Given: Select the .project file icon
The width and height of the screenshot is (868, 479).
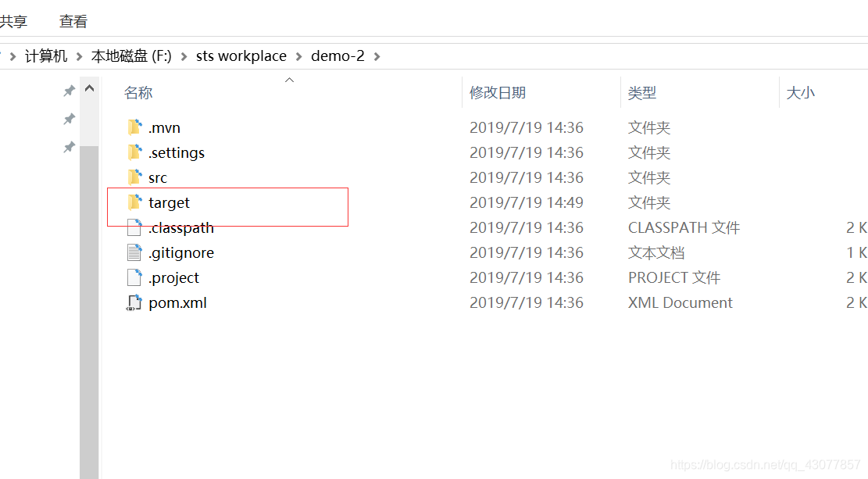Looking at the screenshot, I should click(134, 277).
